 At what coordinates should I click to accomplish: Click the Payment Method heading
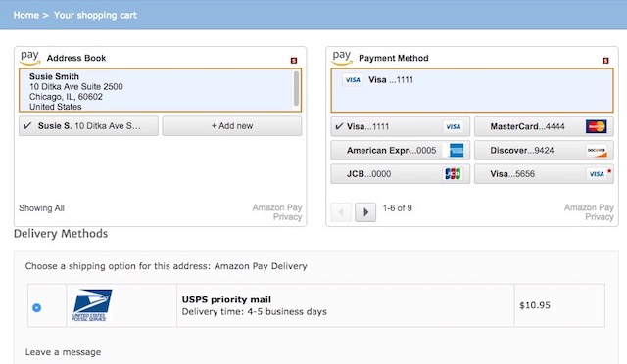coord(394,58)
